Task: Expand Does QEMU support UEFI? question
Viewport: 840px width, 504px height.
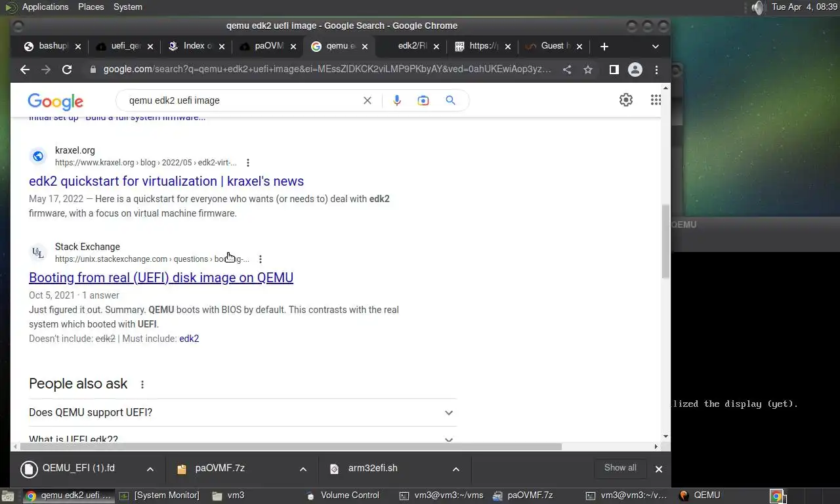Action: coord(242,413)
